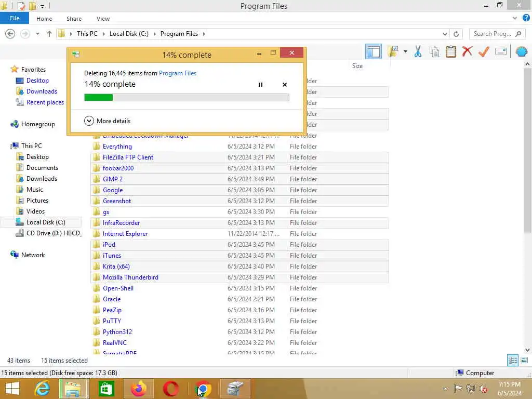This screenshot has height=399, width=532.
Task: Click the file list vertical scrollbar
Action: coord(527,151)
